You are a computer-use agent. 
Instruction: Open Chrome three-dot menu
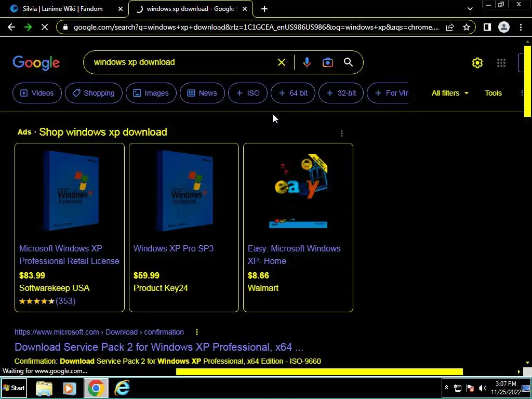pyautogui.click(x=521, y=27)
